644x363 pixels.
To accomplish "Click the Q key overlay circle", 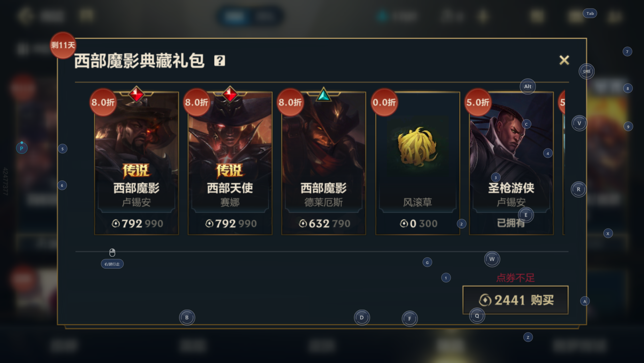I will click(477, 316).
